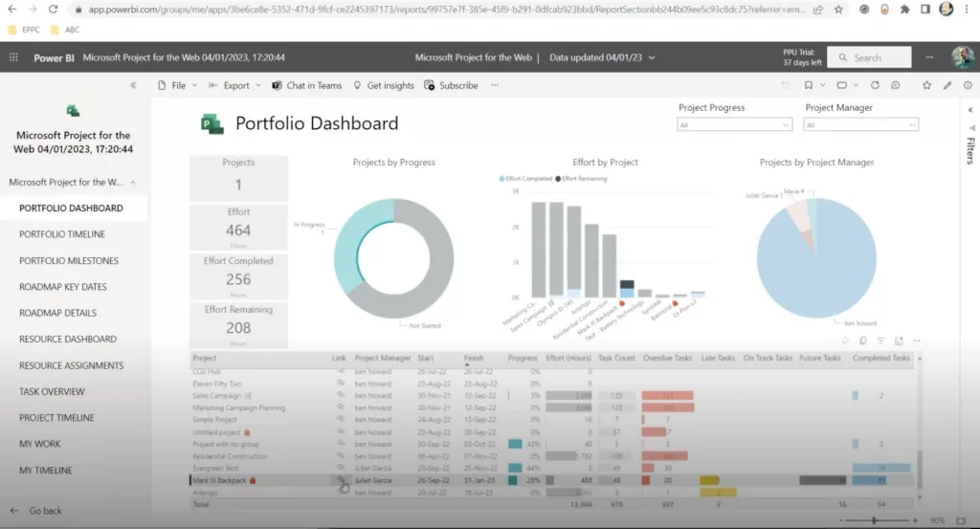980x529 pixels.
Task: Expand Bookmarks dropdown arrow
Action: [x=822, y=85]
